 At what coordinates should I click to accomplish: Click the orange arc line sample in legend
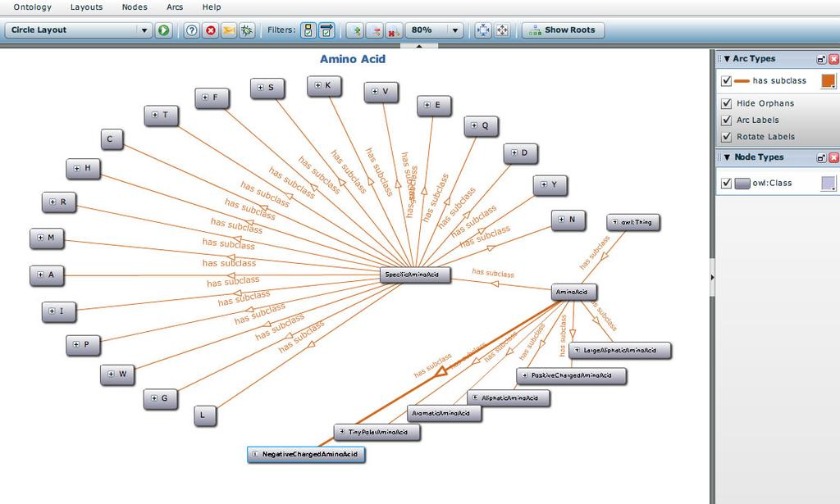click(742, 81)
